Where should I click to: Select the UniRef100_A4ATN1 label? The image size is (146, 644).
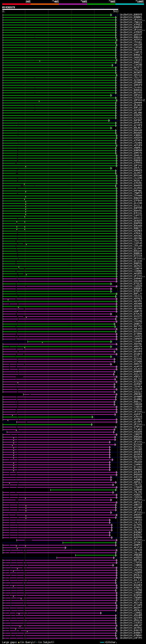click(131, 344)
